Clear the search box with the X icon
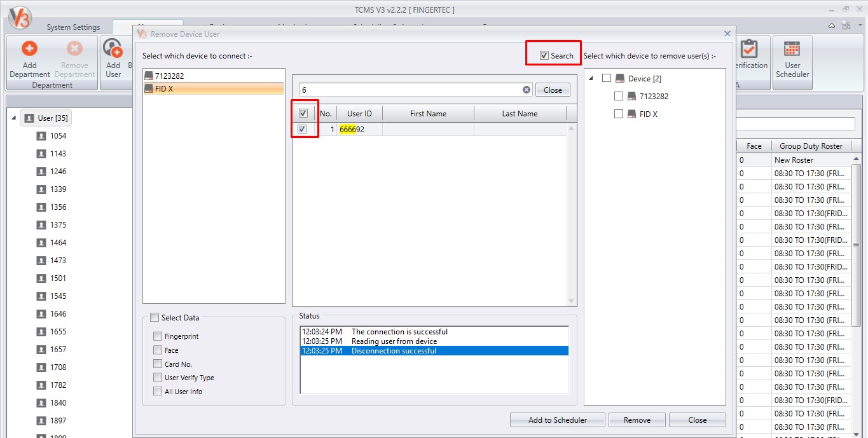868x438 pixels. (527, 90)
